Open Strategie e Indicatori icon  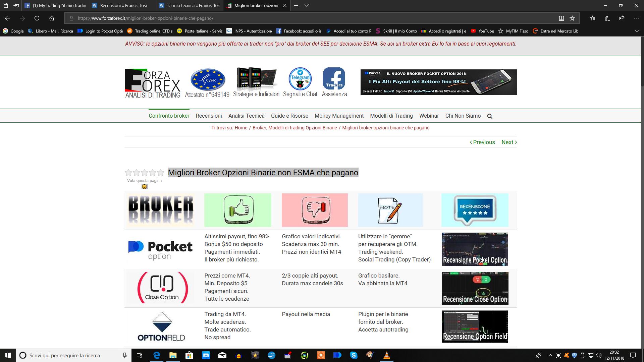pyautogui.click(x=256, y=82)
